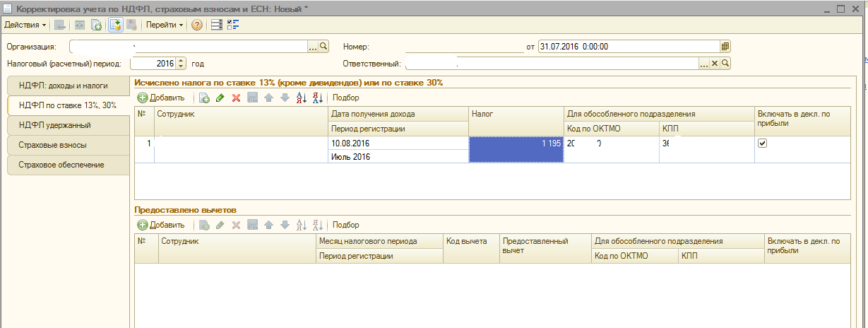
Task: Uncheck 'Включать в декл. по прибыли' in row 1
Action: [762, 143]
